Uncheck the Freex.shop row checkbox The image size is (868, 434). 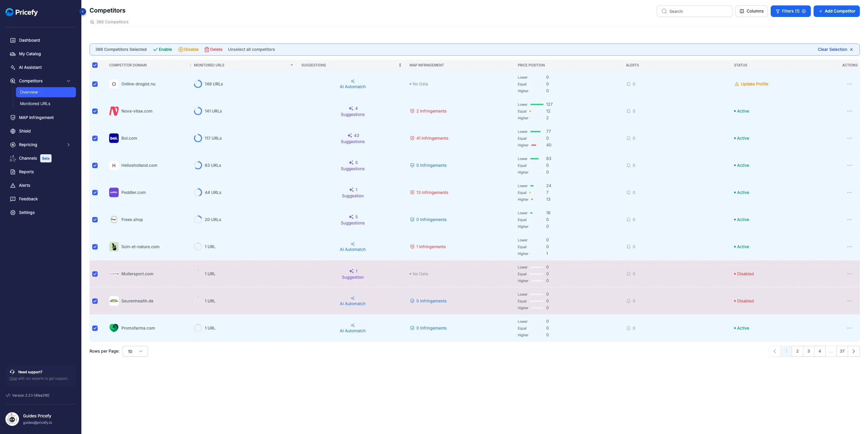click(x=95, y=220)
